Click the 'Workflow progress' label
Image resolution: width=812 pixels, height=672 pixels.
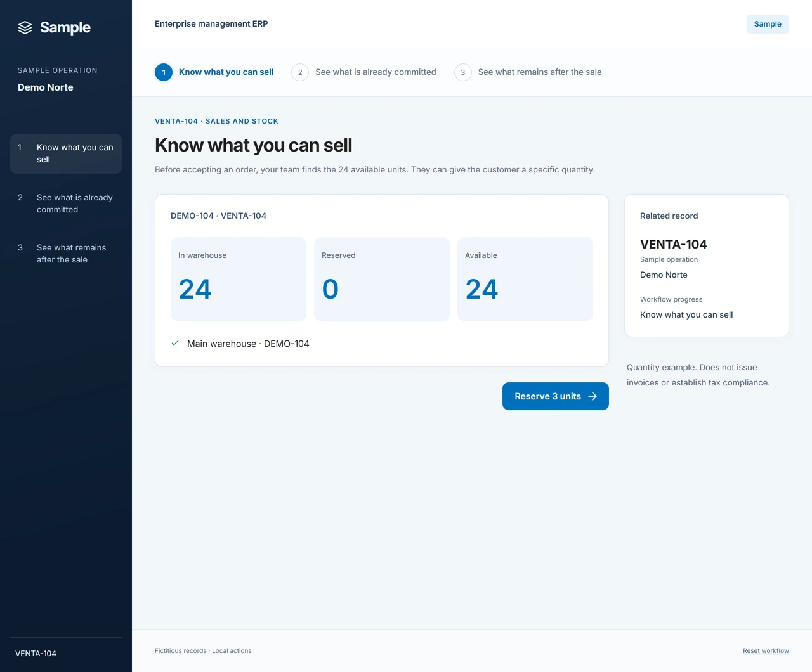(671, 299)
